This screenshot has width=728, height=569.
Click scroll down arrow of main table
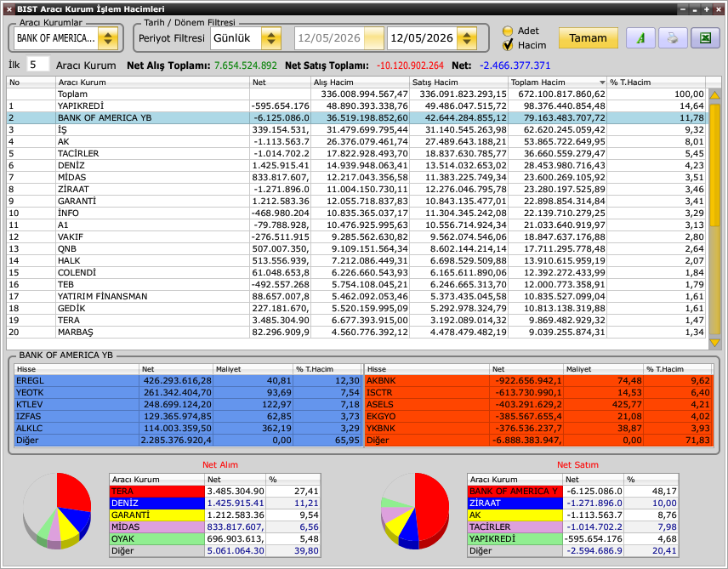714,344
